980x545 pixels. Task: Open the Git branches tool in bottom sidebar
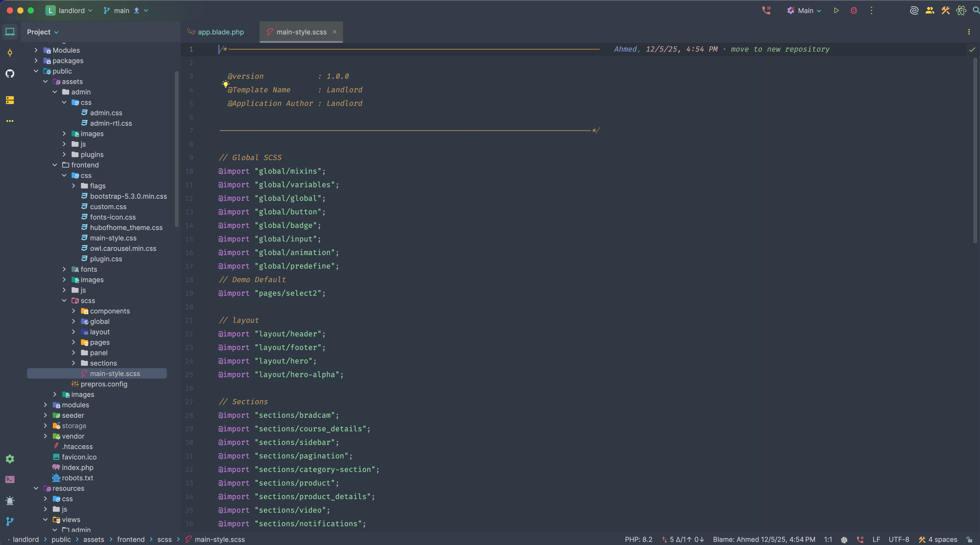coord(9,522)
